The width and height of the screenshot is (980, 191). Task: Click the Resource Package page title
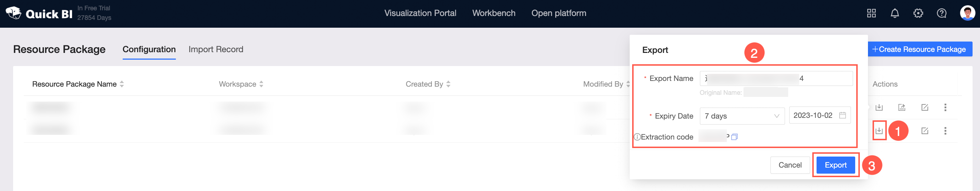coord(59,50)
